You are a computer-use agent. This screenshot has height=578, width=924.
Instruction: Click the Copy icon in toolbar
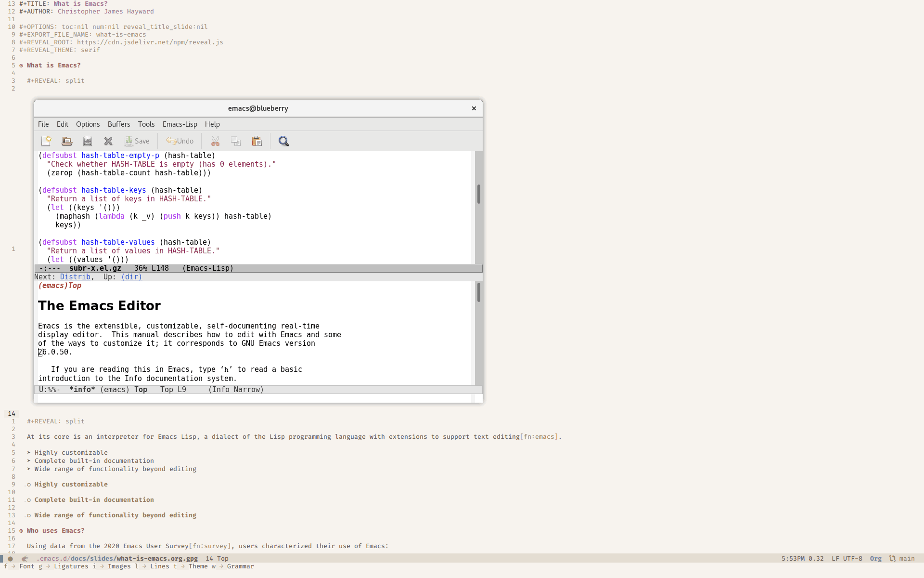pos(235,141)
